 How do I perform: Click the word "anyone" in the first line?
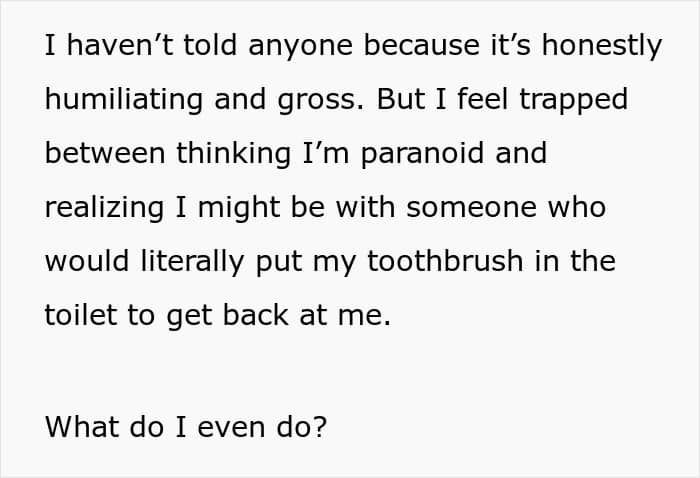pos(300,46)
